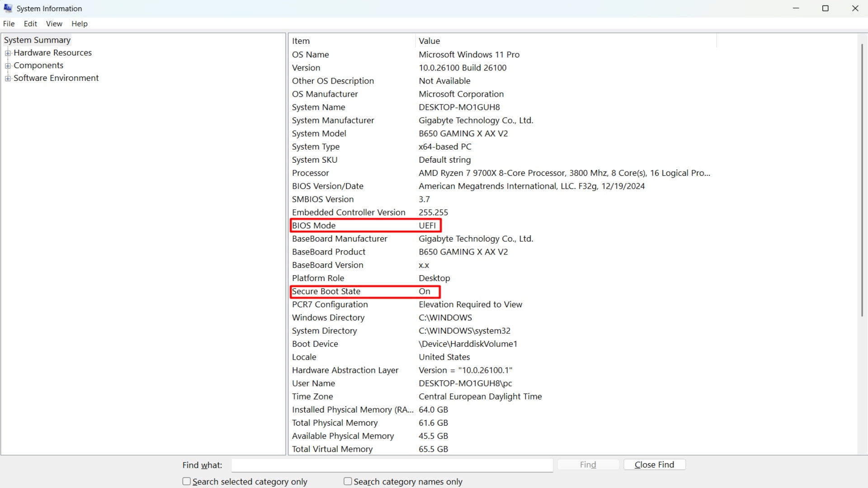868x488 pixels.
Task: Open the Edit menu
Action: [x=30, y=24]
